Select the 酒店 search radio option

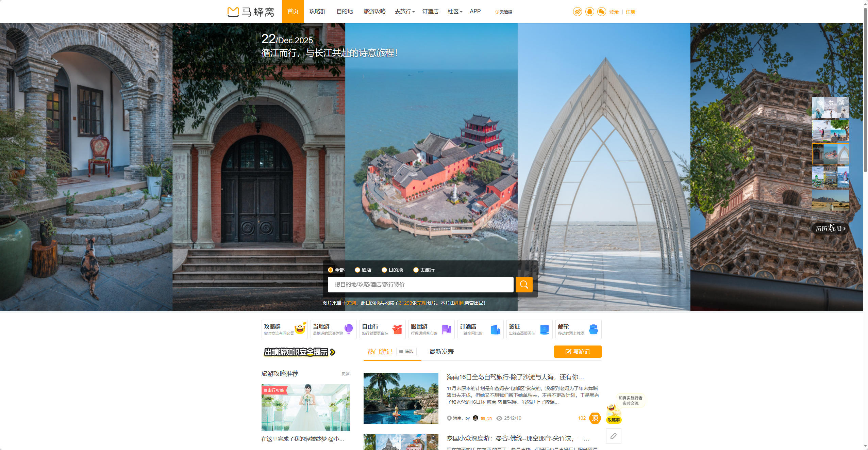357,270
